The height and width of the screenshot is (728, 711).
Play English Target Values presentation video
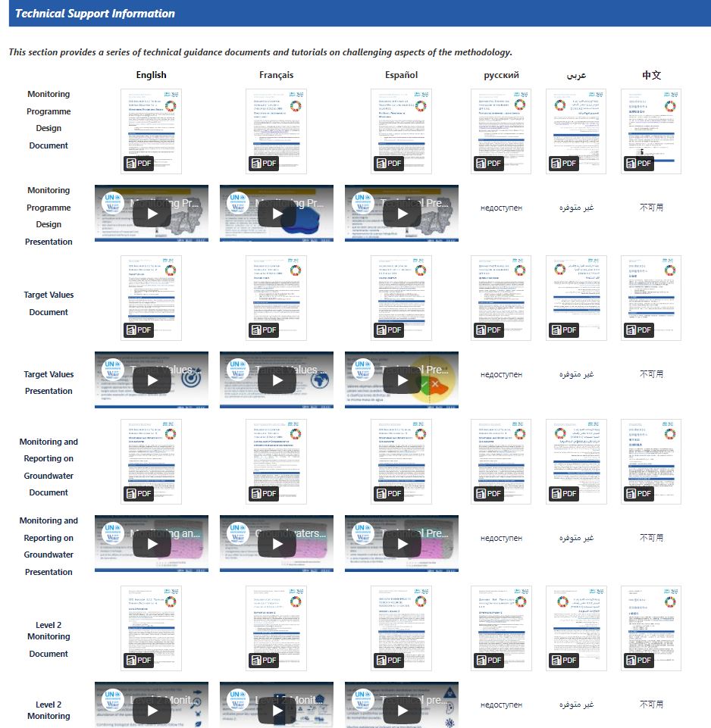(152, 380)
